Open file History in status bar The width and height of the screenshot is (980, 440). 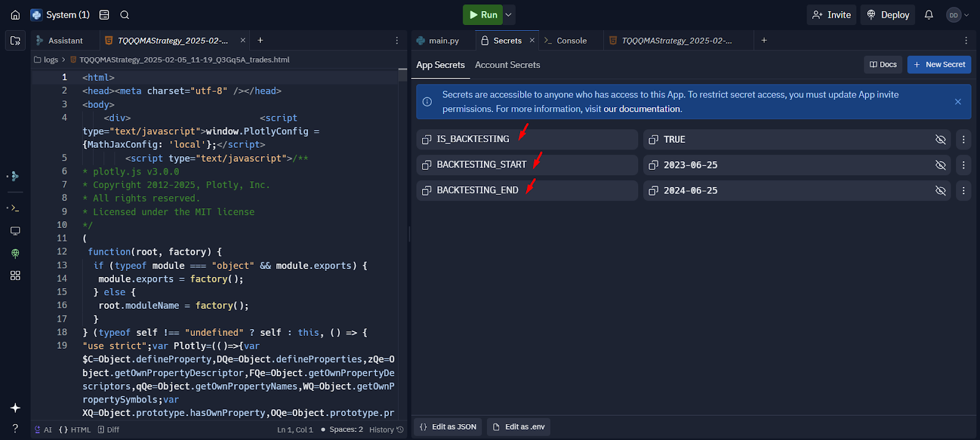click(x=386, y=430)
